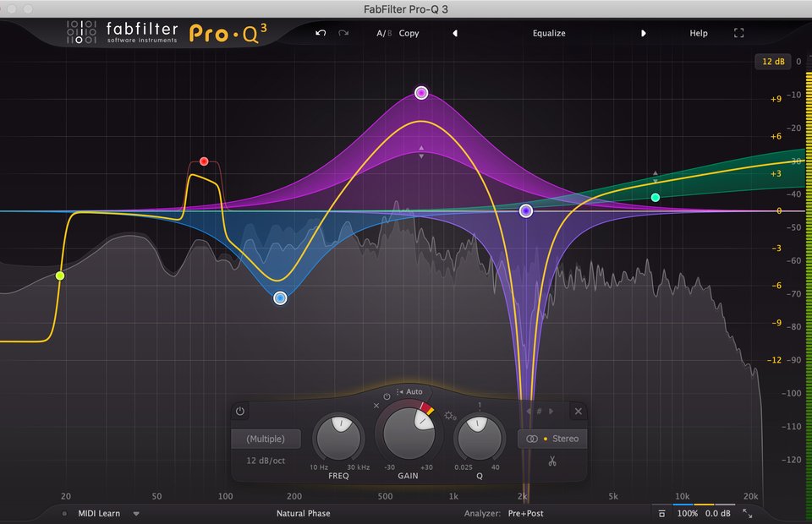Screen dimensions: 812x524
Task: Click the -12 dB scale label
Action: 774,359
